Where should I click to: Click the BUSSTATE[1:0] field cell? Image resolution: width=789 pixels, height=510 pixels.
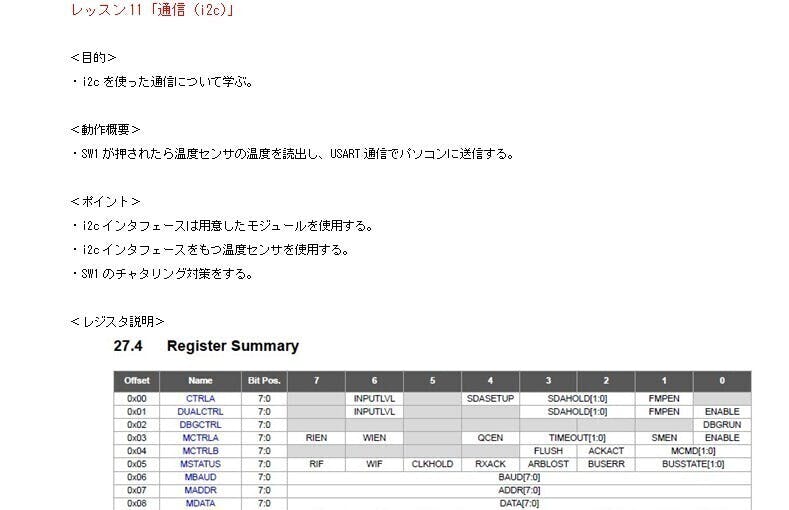point(692,464)
